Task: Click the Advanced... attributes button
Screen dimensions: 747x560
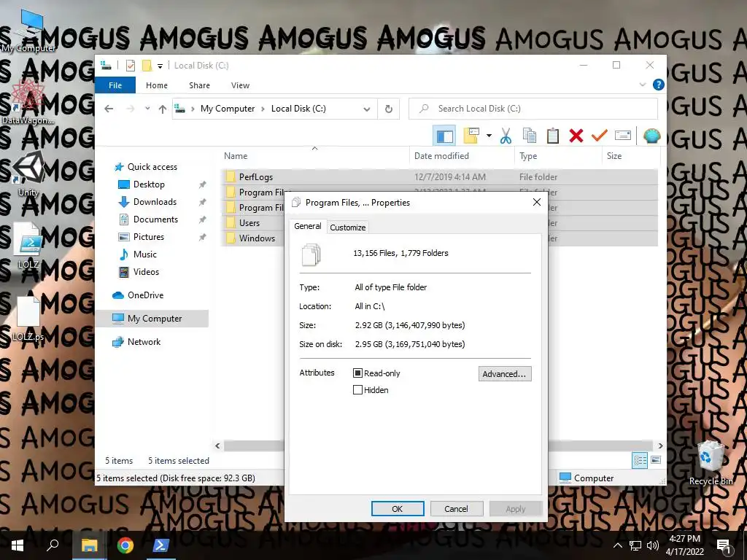Action: pos(504,374)
